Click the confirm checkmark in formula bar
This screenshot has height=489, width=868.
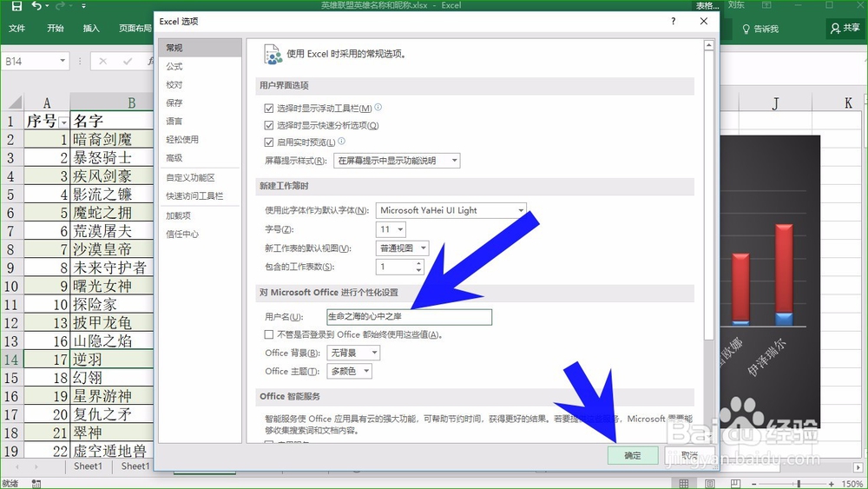coord(128,62)
